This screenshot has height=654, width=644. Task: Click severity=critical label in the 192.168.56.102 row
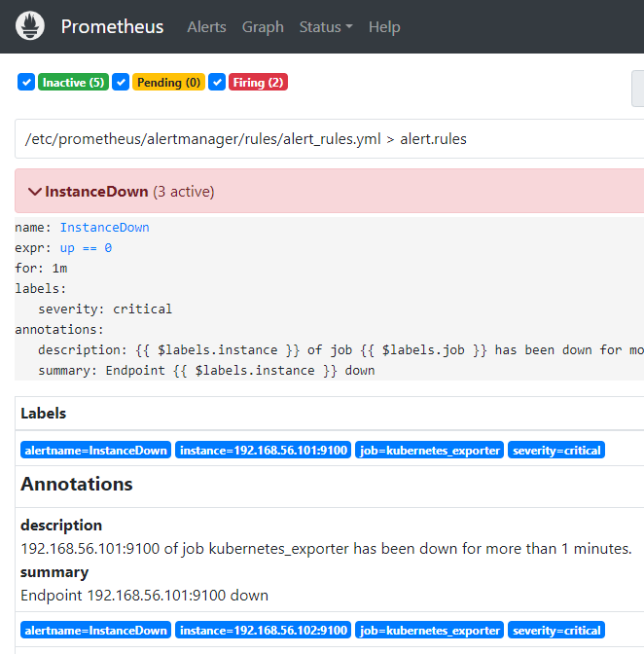point(556,630)
